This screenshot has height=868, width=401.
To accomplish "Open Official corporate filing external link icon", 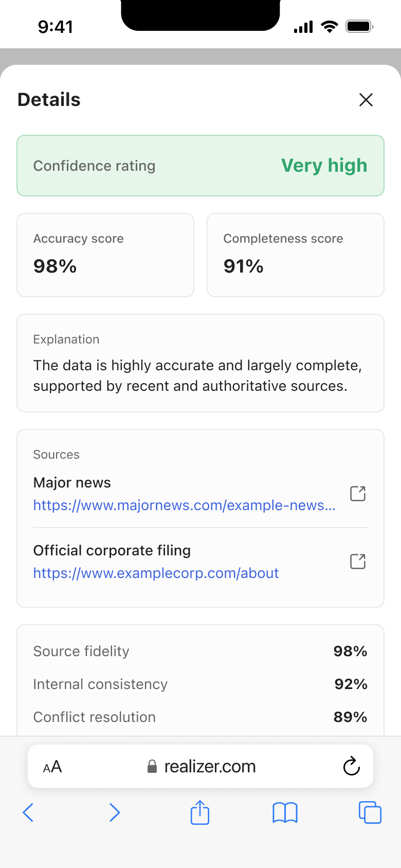I will click(x=357, y=562).
